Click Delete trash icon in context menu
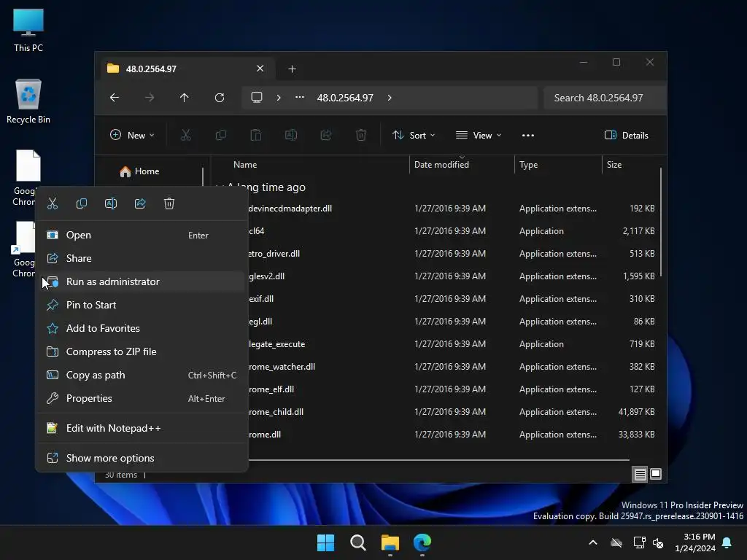This screenshot has height=560, width=747. [169, 204]
